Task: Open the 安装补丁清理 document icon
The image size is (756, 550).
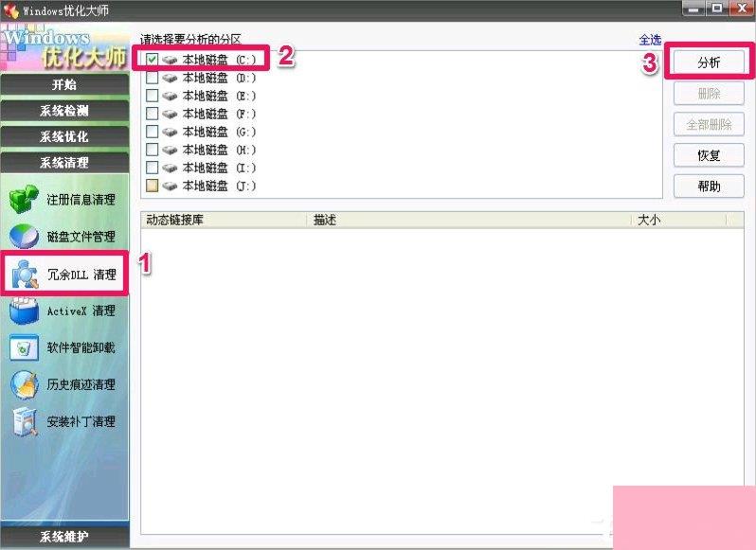Action: [x=25, y=421]
